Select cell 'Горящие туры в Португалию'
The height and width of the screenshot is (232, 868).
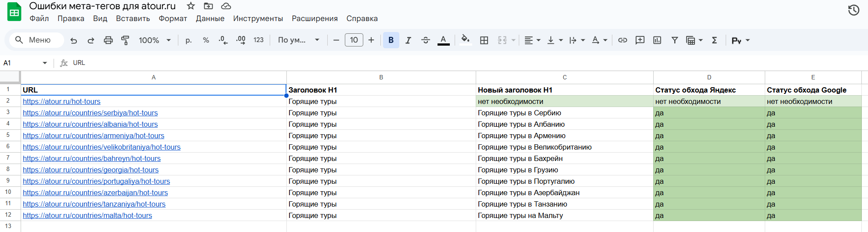[564, 181]
